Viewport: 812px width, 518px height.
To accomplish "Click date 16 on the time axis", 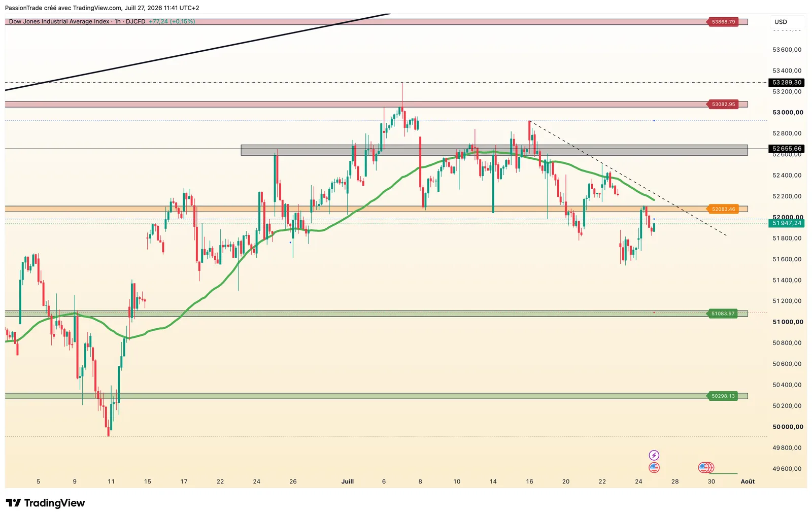I will coord(529,481).
